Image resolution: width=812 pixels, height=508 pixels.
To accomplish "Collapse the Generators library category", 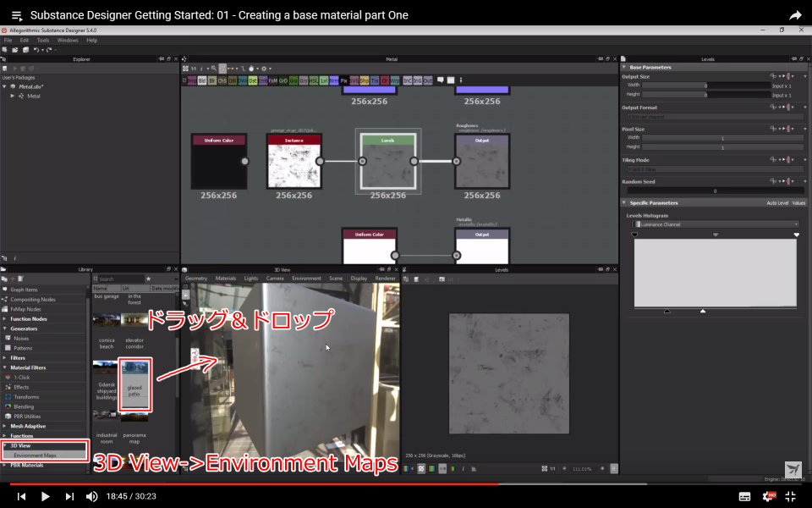I will tap(5, 329).
